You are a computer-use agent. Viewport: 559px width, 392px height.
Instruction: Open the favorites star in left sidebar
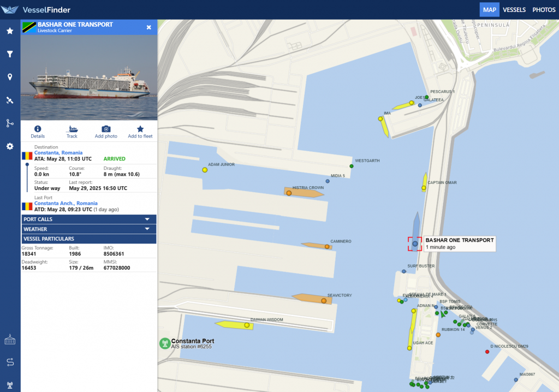tap(10, 31)
